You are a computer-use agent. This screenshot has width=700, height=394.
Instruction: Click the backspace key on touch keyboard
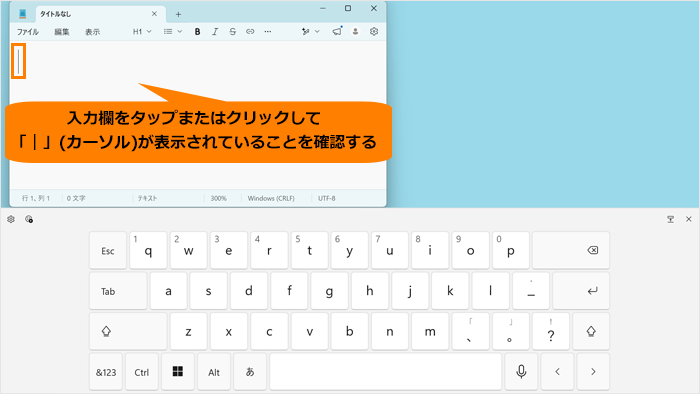point(571,250)
